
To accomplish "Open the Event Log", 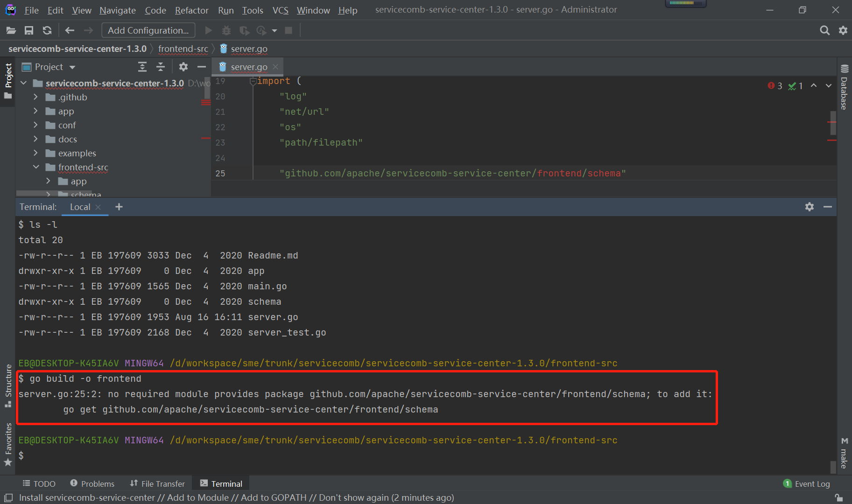I will pos(807,484).
